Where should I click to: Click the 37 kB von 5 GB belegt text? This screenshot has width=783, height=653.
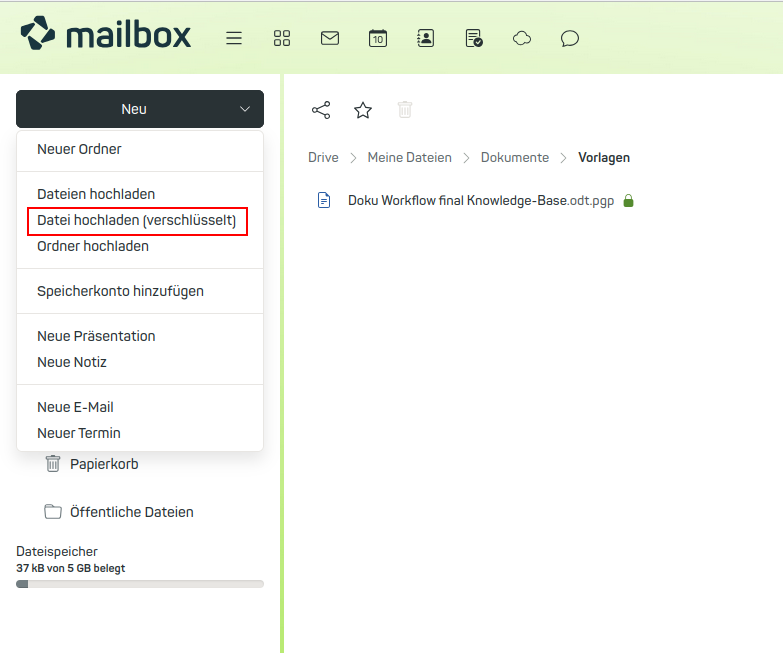(x=70, y=568)
